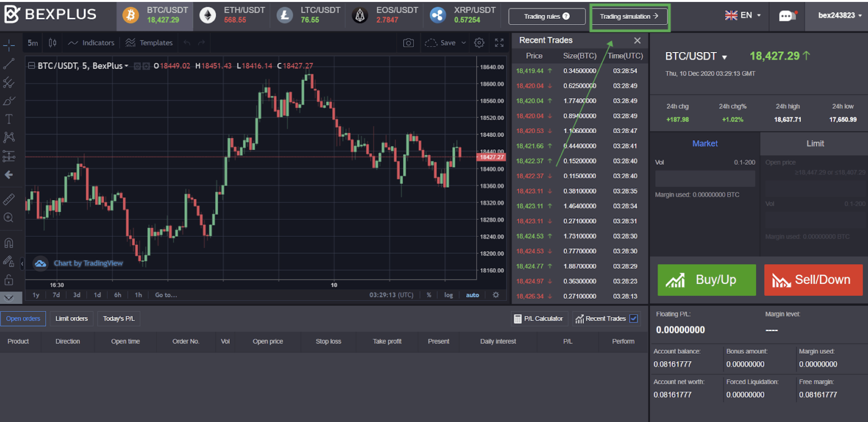Select the brush drawing tool
868x422 pixels.
(9, 101)
